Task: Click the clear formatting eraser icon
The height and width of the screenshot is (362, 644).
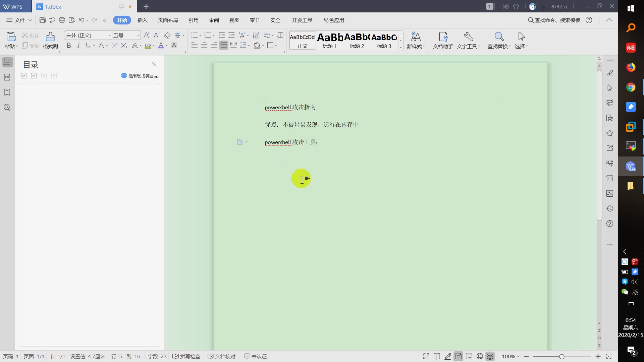Action: tap(167, 35)
